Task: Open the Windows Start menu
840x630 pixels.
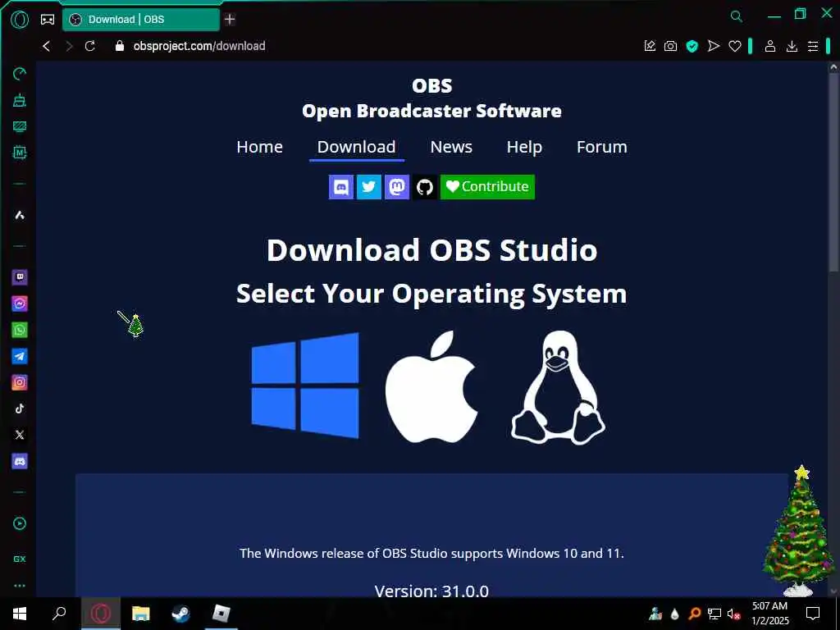Action: 20,614
